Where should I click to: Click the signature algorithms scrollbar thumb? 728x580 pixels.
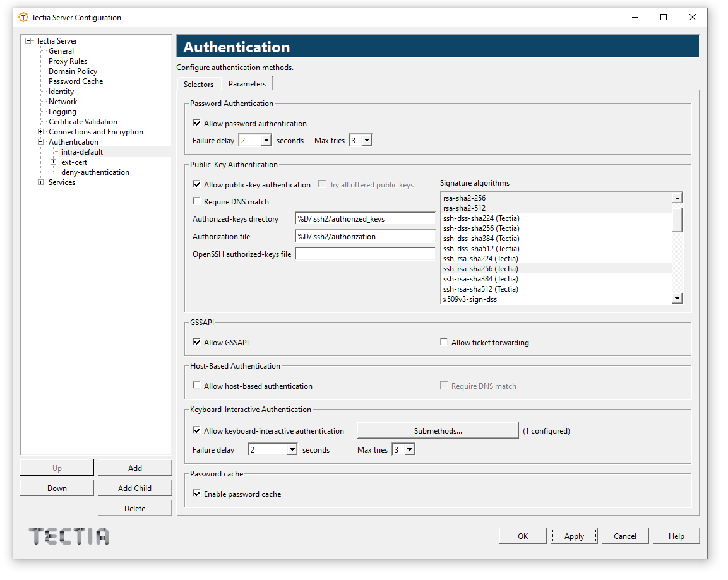click(677, 219)
